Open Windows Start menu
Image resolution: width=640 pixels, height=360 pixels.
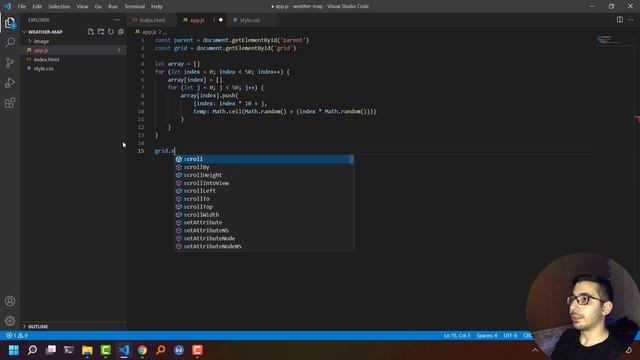click(13, 350)
